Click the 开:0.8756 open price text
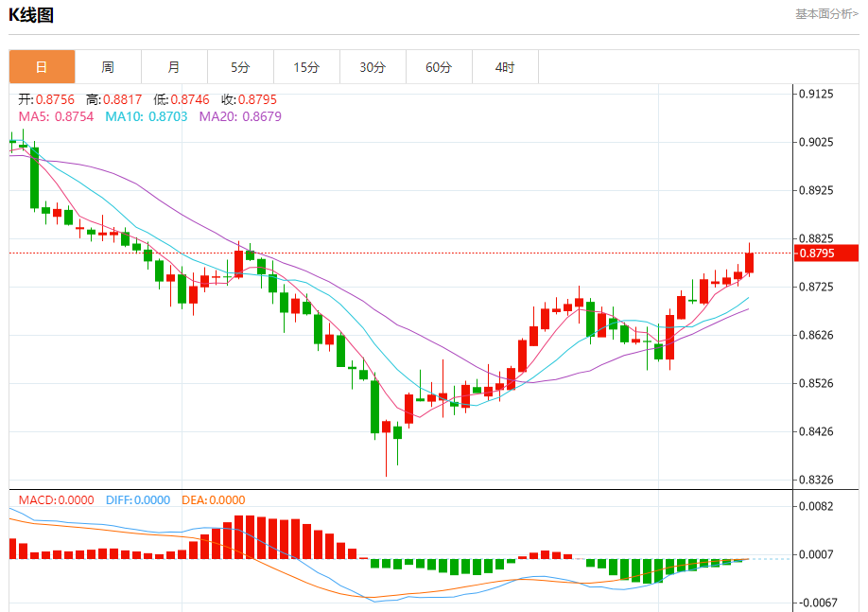Image resolution: width=868 pixels, height=612 pixels. 46,99
